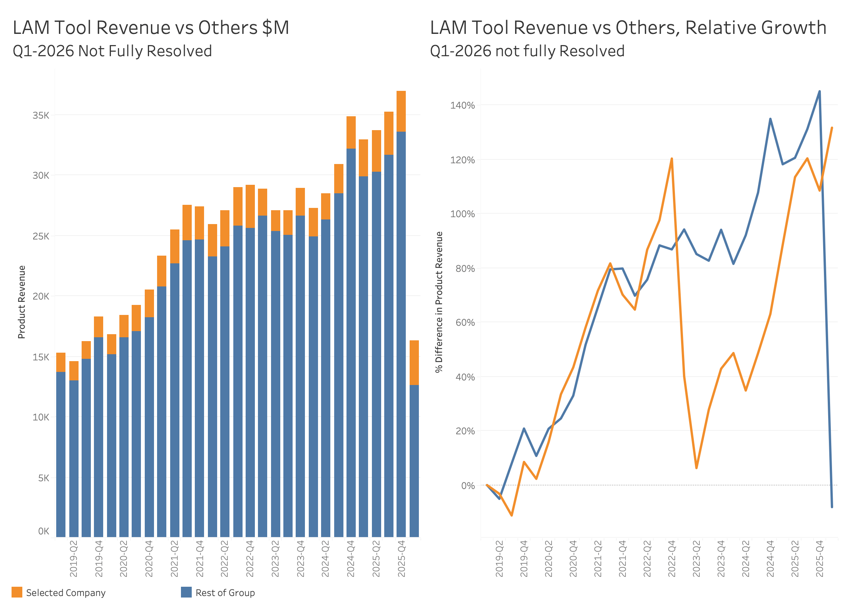The image size is (847, 616).
Task: Click the orange segment of the 2024-Q4 bar
Action: click(351, 132)
